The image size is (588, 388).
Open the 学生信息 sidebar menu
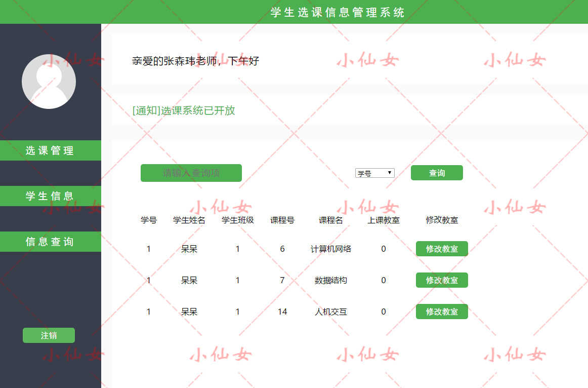[x=50, y=196]
